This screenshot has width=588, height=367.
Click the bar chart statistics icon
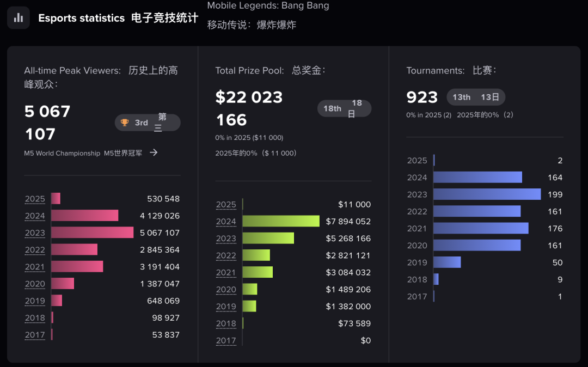point(19,18)
